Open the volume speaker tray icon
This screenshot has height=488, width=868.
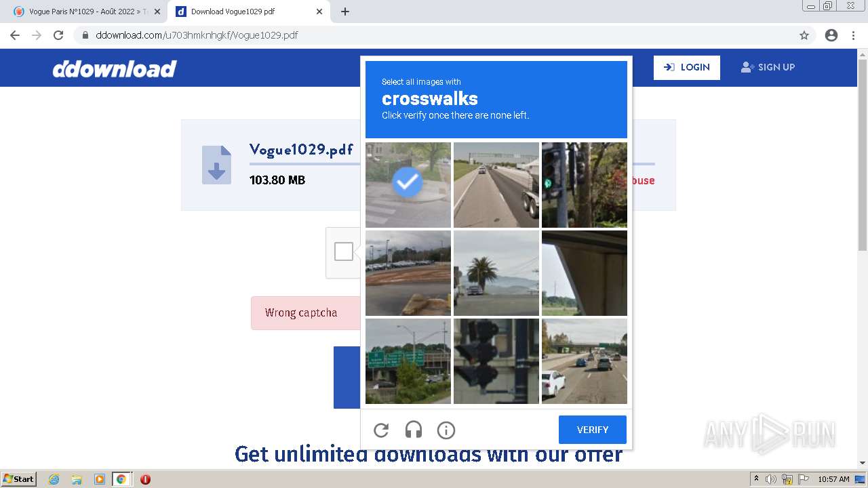tap(771, 479)
